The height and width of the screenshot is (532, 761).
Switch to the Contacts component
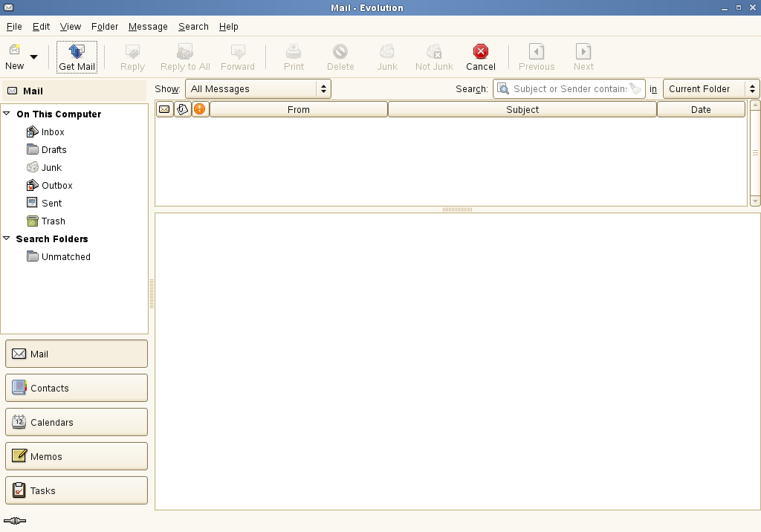(77, 388)
